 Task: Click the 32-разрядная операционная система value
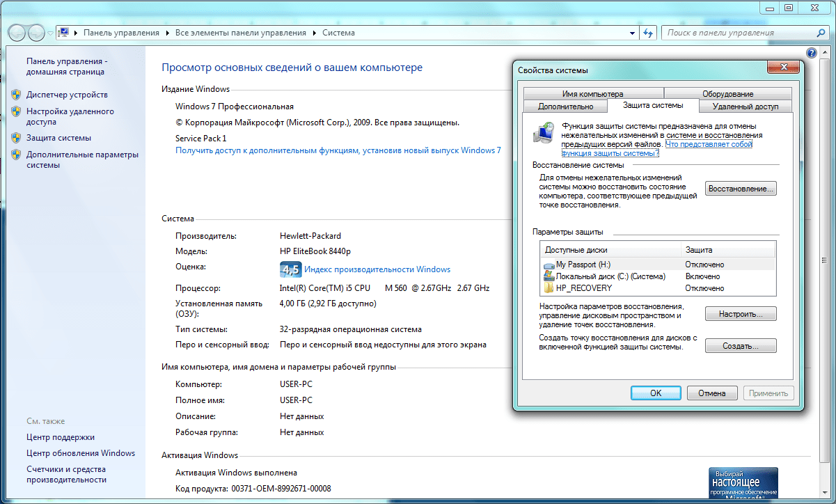[x=350, y=329]
